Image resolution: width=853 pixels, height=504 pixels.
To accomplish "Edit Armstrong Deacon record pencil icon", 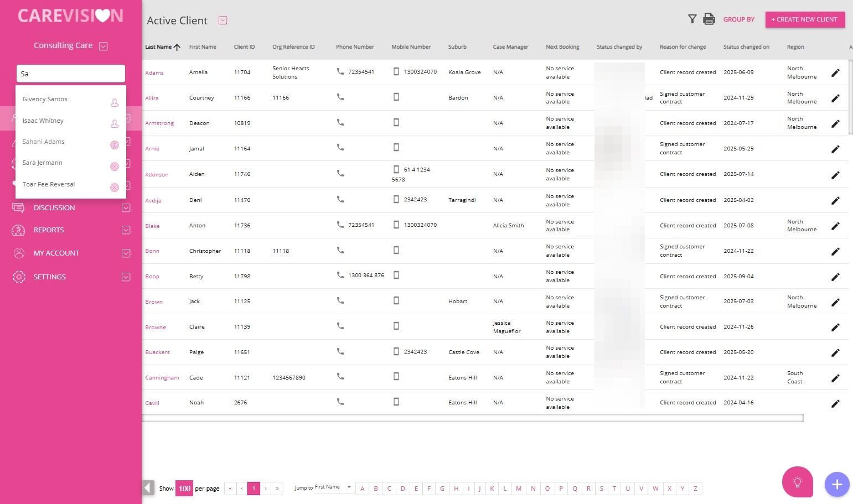I will [836, 123].
